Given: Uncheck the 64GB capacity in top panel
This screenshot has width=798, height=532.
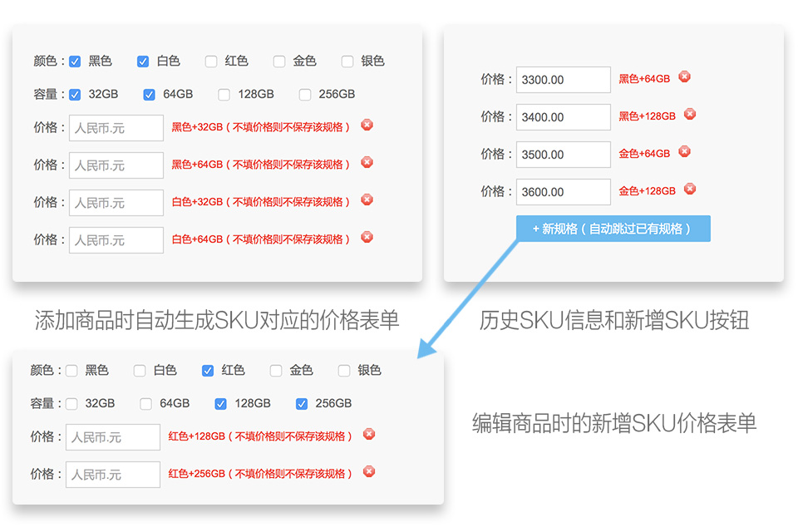Looking at the screenshot, I should [x=149, y=94].
